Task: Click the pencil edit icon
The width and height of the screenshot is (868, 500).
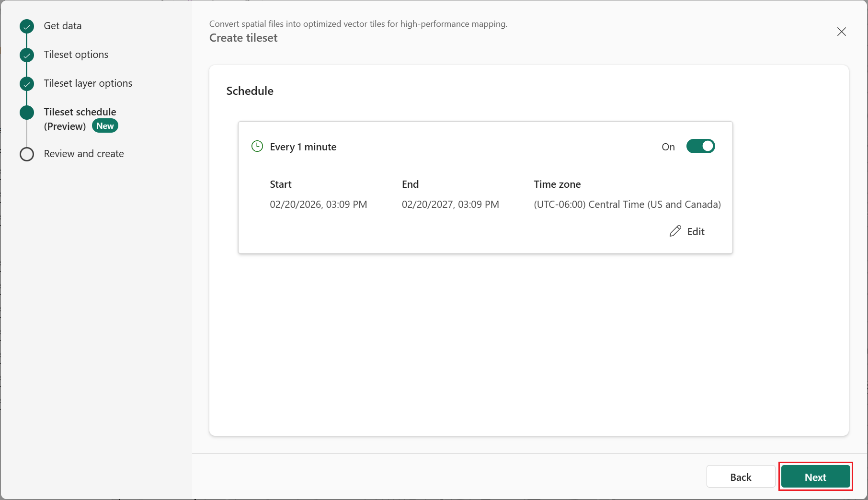Action: [675, 231]
